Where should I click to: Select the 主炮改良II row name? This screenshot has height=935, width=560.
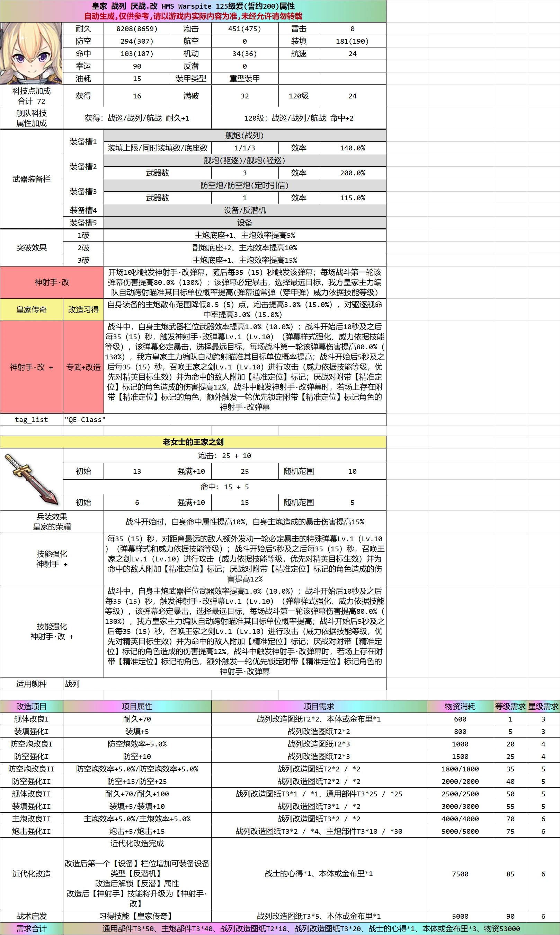(31, 819)
